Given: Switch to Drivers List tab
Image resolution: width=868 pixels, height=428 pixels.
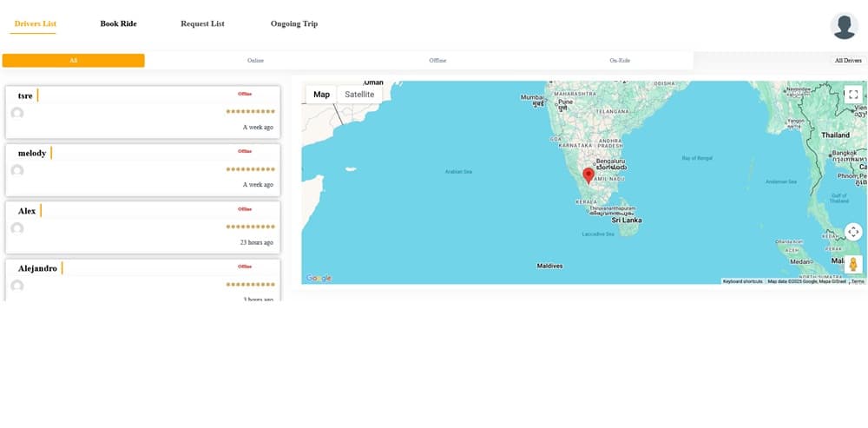Looking at the screenshot, I should 35,23.
